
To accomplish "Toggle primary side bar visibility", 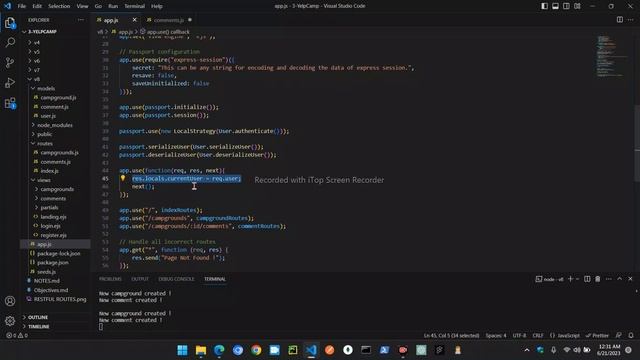I will point(544,6).
